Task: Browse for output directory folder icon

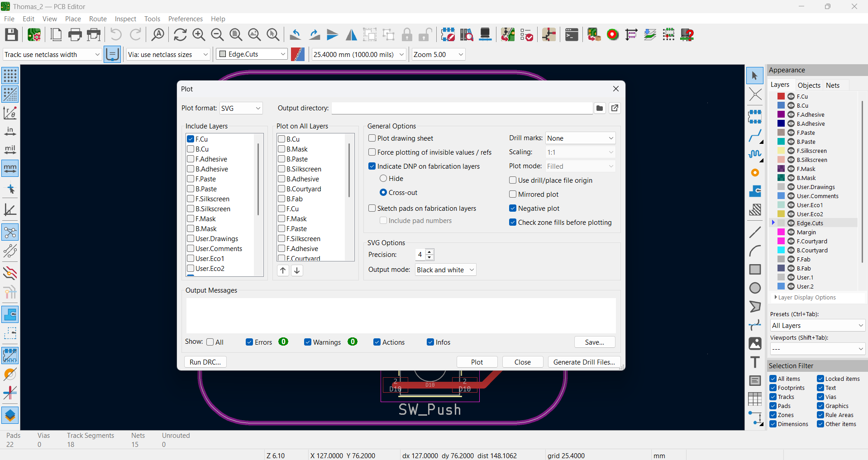Action: pos(600,108)
